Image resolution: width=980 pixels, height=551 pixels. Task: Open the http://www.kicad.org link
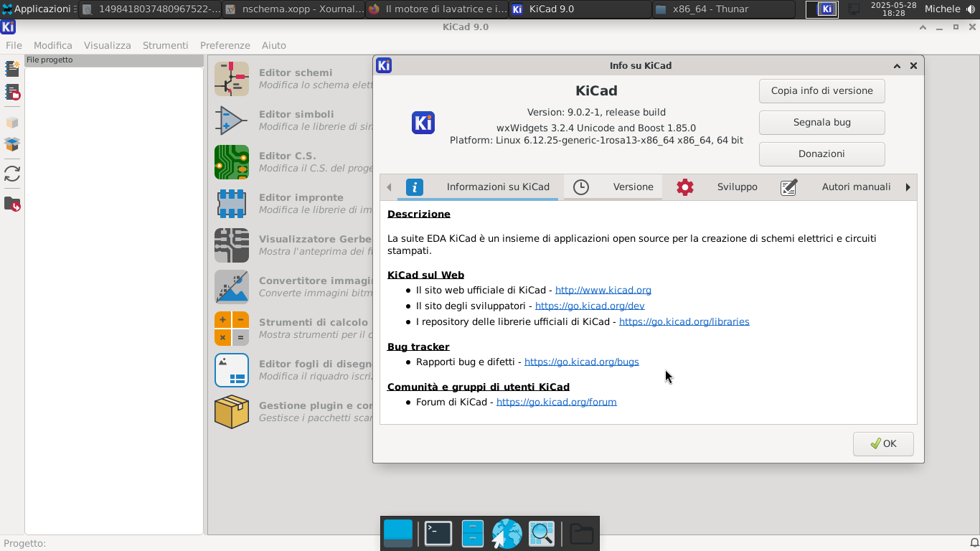coord(603,291)
